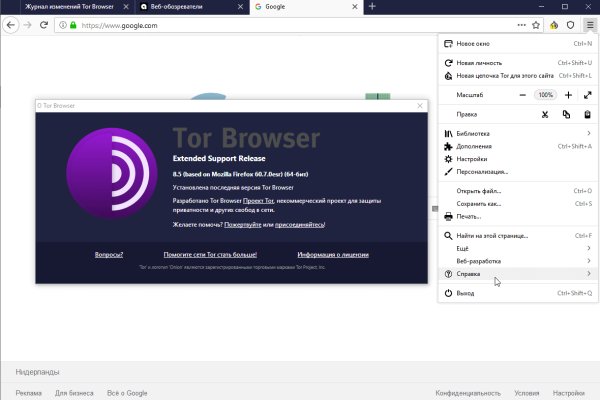Zoom in with the plus button
This screenshot has height=400, width=600.
pos(567,94)
